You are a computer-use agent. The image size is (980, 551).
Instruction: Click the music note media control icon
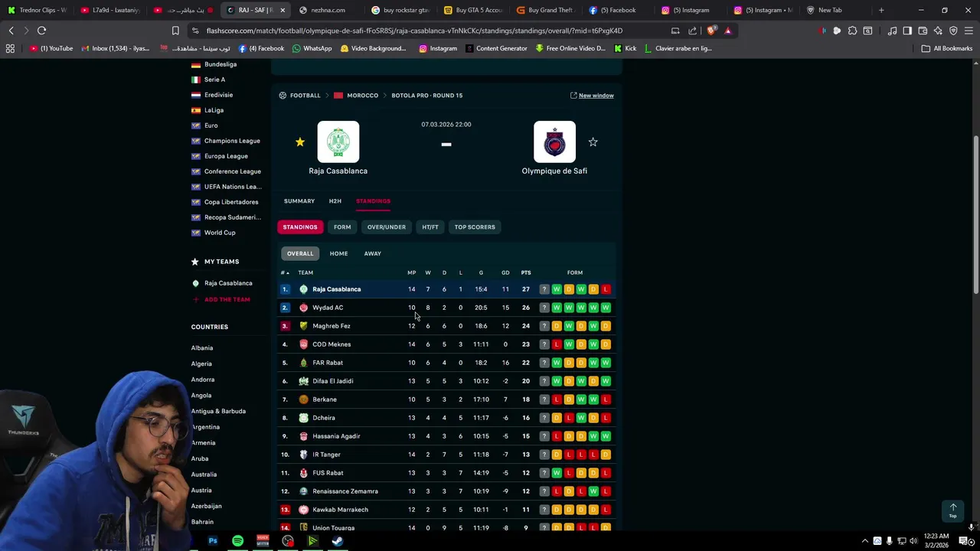pos(892,31)
